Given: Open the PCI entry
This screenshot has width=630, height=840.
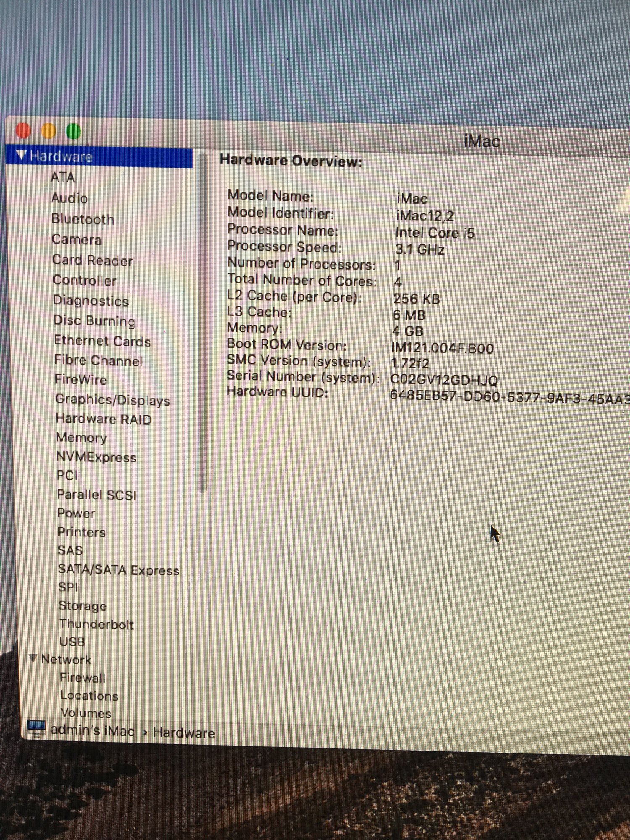Looking at the screenshot, I should coord(67,475).
